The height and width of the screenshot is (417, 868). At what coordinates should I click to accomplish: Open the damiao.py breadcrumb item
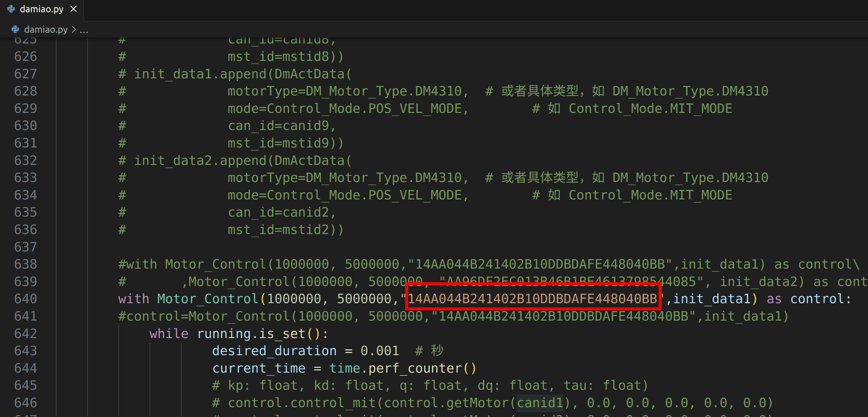click(x=46, y=29)
